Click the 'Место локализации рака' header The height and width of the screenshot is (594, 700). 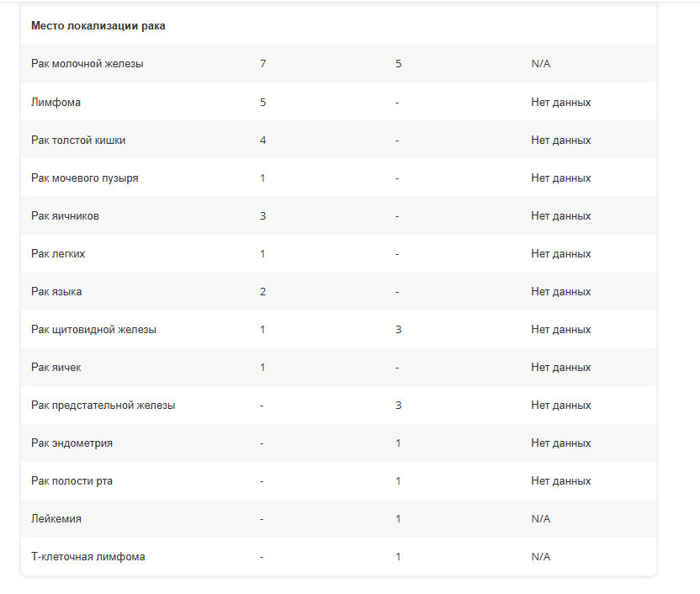98,26
